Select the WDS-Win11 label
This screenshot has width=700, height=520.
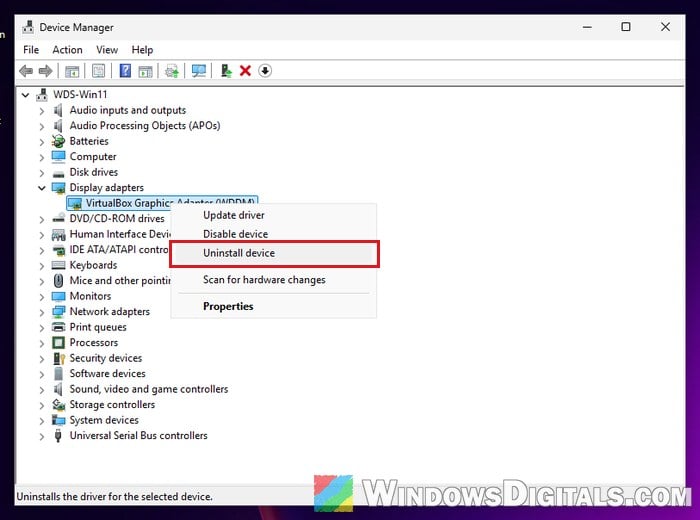[80, 95]
